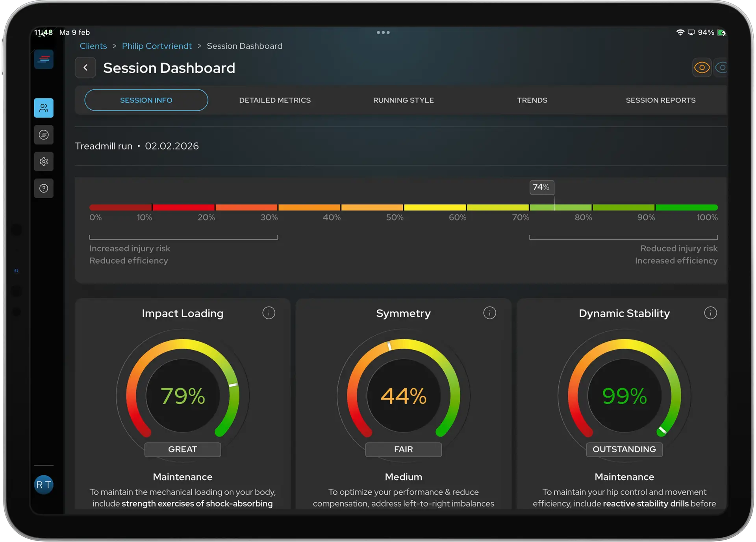Switch to Detailed Metrics tab
Image resolution: width=756 pixels, height=542 pixels.
tap(275, 100)
